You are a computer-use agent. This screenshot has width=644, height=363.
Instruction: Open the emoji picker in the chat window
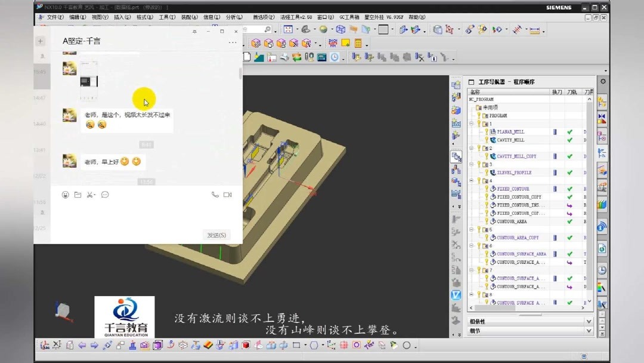66,194
